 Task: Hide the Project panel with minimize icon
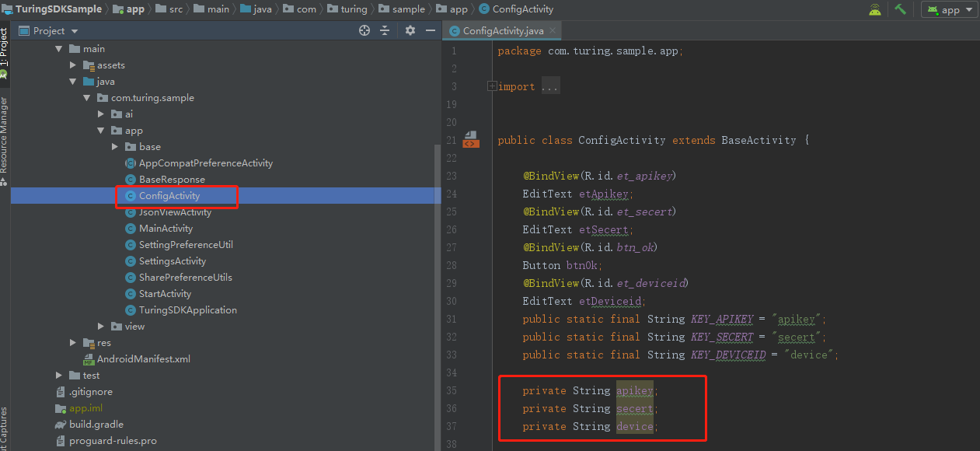click(x=431, y=30)
